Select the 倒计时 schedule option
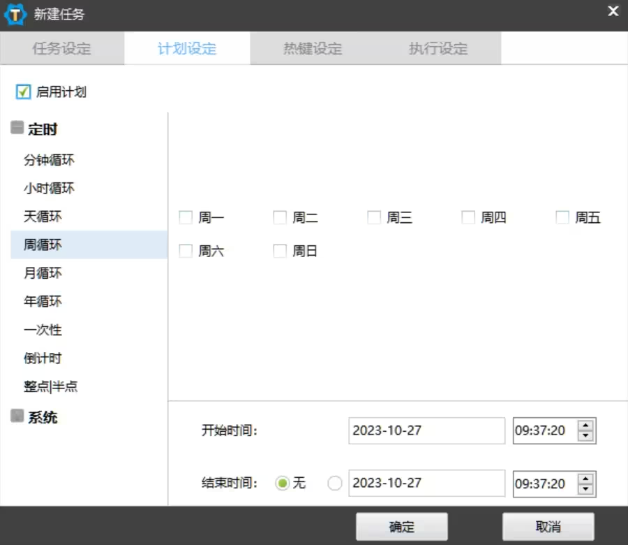 pos(43,358)
